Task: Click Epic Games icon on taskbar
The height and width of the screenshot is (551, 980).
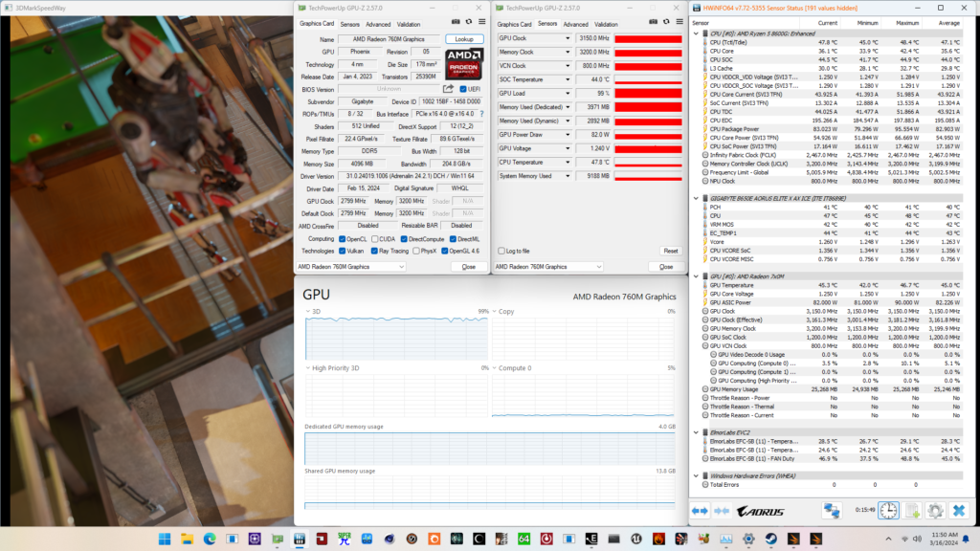Action: click(591, 539)
